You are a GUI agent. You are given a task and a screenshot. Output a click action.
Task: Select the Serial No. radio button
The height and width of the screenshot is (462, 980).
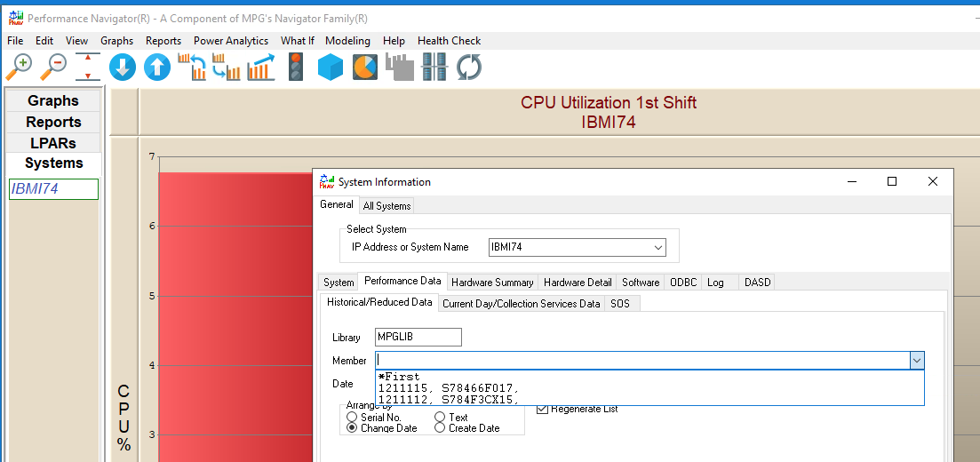pos(352,417)
